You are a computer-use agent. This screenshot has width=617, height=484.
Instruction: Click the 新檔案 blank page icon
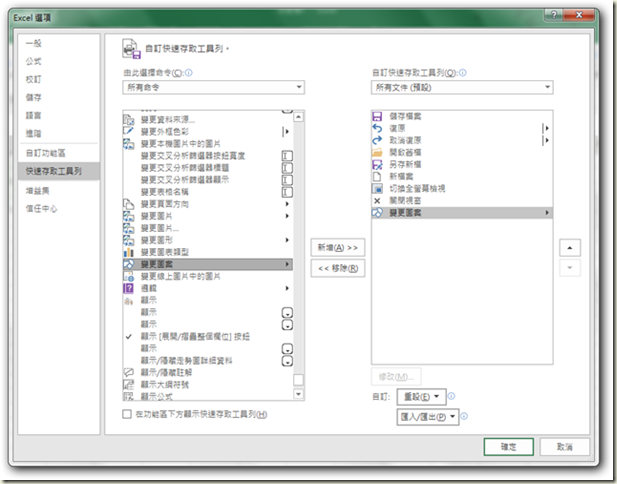tap(377, 176)
